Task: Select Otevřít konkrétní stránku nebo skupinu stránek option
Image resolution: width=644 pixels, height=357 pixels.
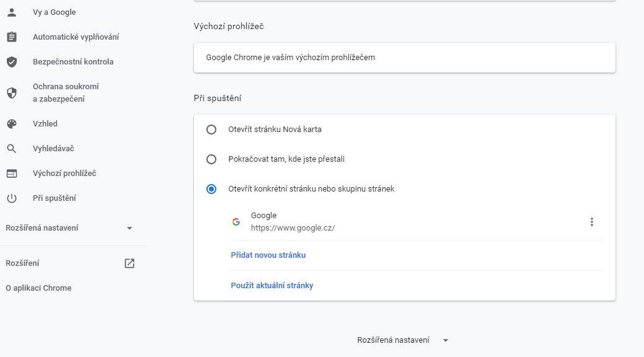Action: pos(211,189)
